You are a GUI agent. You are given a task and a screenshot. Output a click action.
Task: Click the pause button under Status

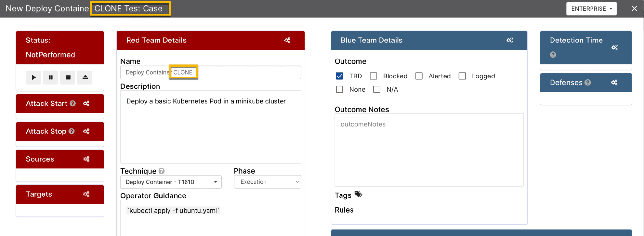[51, 77]
